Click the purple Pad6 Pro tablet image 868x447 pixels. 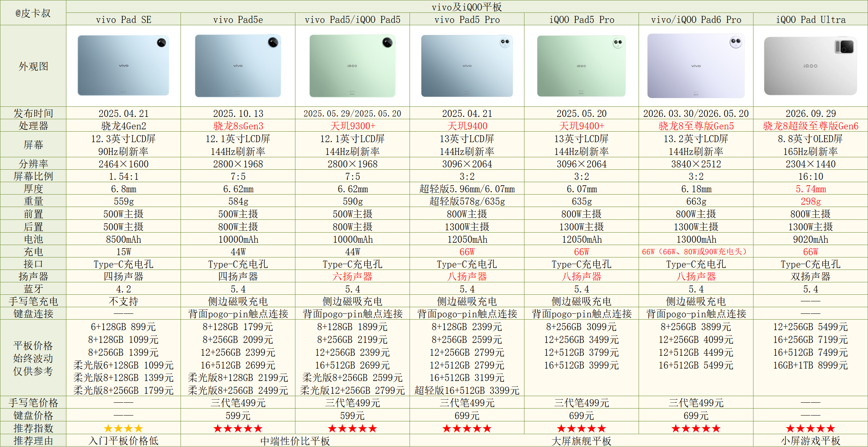(696, 66)
